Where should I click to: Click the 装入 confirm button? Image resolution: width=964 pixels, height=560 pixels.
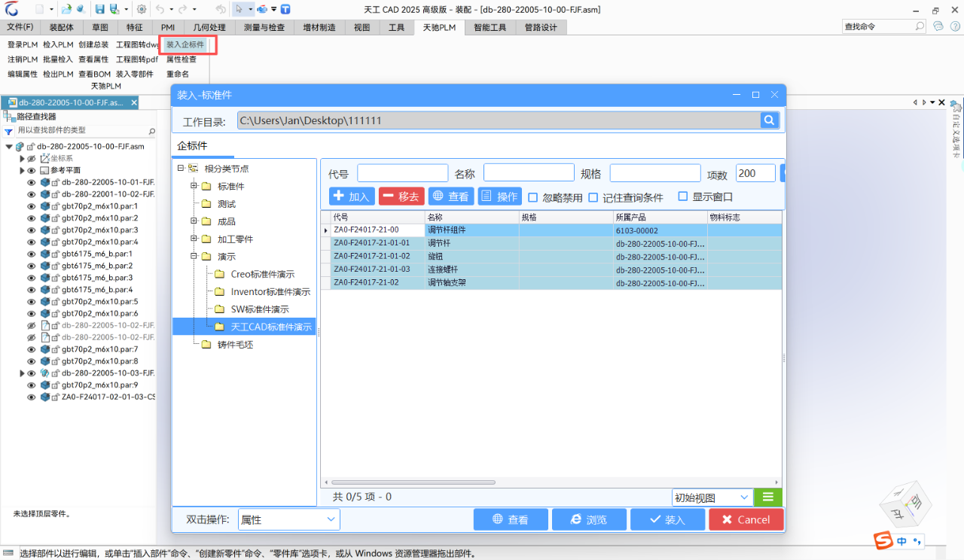(667, 519)
